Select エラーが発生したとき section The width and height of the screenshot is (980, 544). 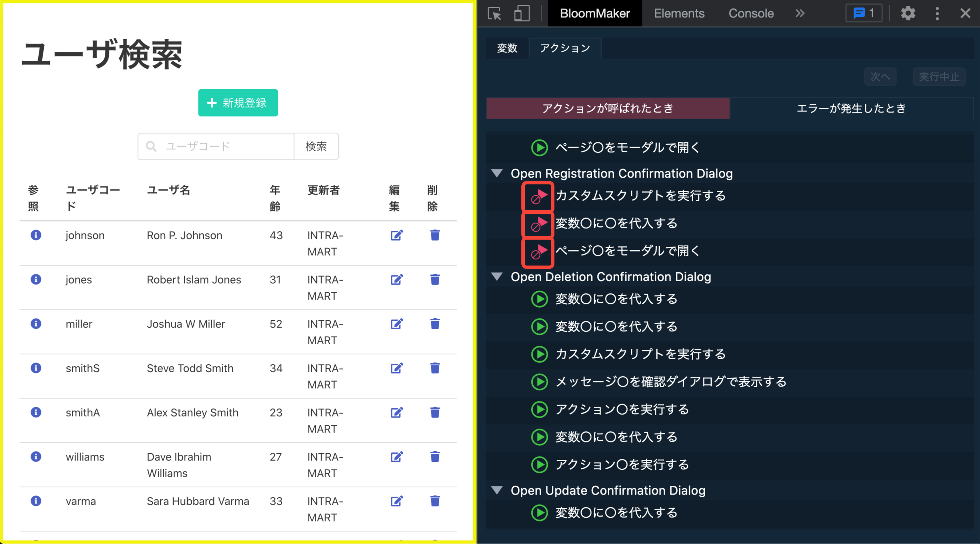851,108
